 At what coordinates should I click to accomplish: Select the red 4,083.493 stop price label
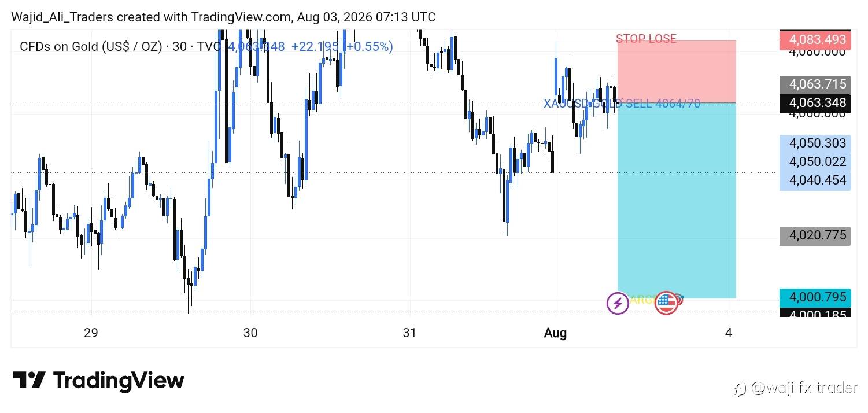815,40
